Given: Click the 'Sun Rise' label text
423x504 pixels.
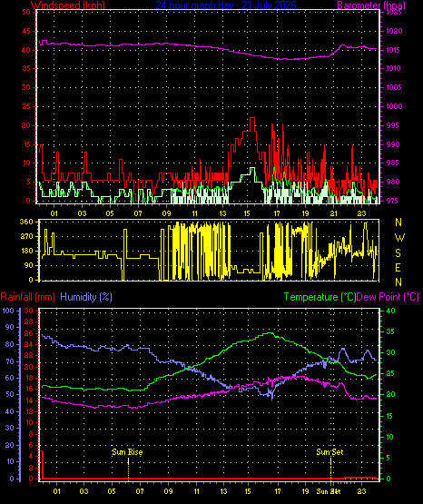Looking at the screenshot, I should [x=127, y=452].
